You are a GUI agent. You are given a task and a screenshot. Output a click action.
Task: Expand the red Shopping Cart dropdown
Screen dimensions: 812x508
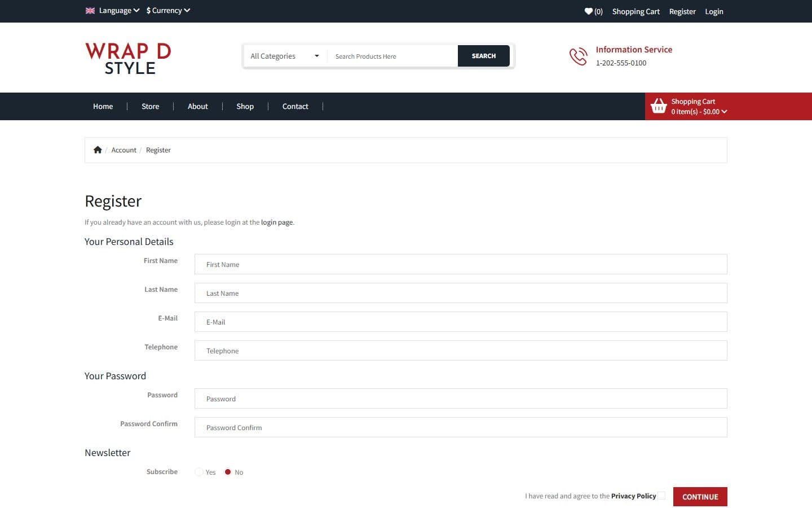point(729,106)
